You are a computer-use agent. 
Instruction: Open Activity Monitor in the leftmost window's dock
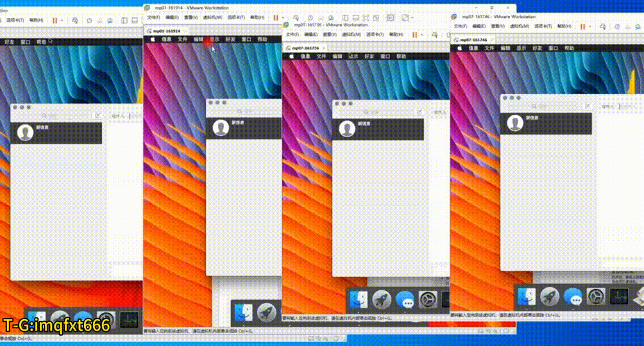129,320
